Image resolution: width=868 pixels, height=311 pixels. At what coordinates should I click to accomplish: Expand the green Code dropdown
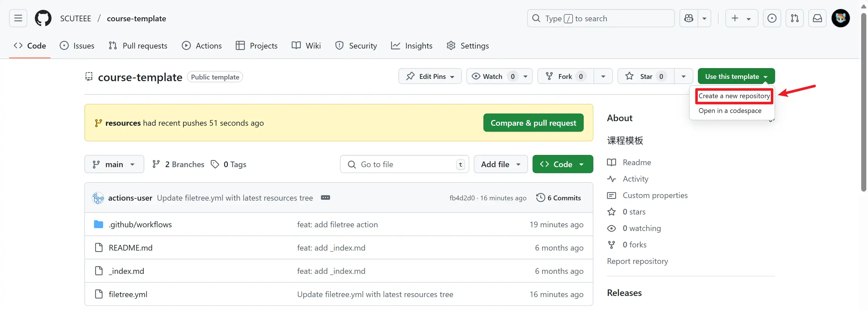(x=562, y=164)
